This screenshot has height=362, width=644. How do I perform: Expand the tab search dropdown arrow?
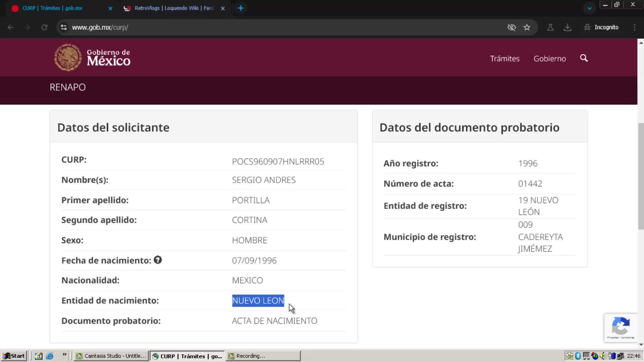click(x=589, y=8)
